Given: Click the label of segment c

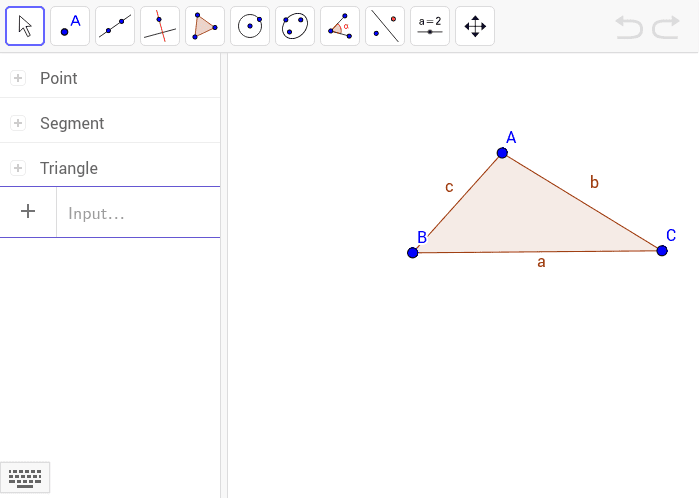Looking at the screenshot, I should (449, 187).
